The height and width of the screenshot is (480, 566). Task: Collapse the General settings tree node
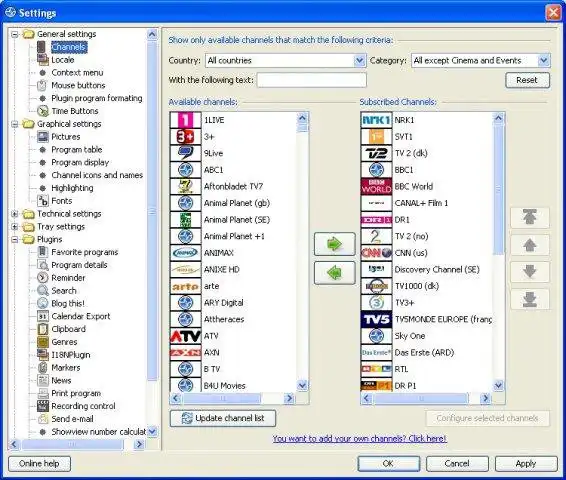pyautogui.click(x=14, y=34)
